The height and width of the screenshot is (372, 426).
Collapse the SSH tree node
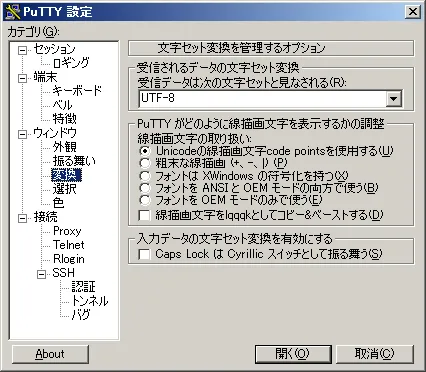42,274
